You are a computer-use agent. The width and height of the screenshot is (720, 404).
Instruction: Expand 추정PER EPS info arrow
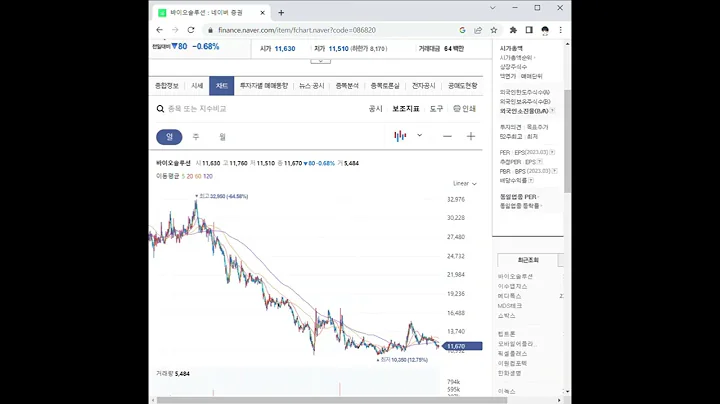540,162
